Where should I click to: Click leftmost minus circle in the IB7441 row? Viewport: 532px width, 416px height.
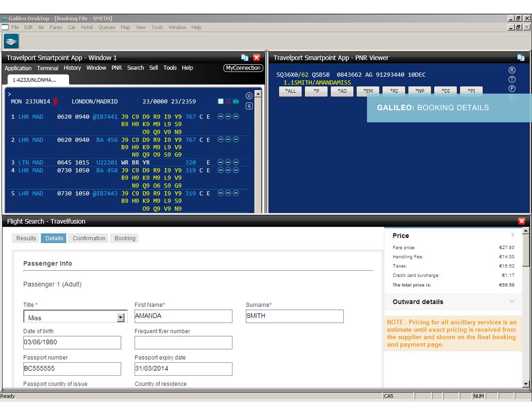click(221, 116)
